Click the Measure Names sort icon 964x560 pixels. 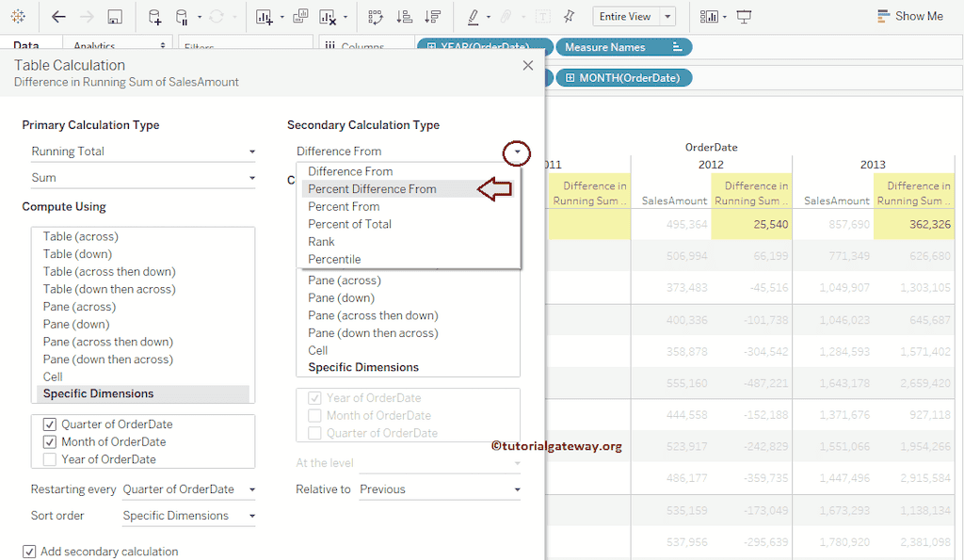click(677, 47)
